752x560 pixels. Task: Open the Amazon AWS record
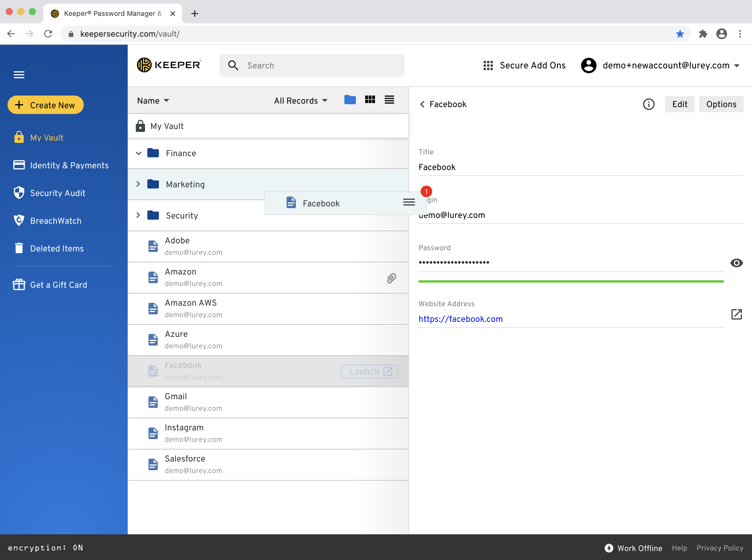tap(268, 309)
